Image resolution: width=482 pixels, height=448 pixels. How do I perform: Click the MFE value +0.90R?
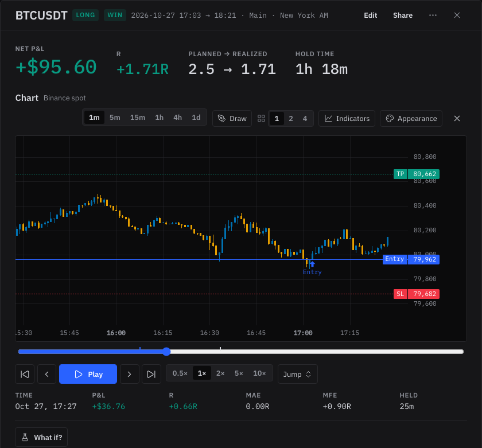pos(337,406)
